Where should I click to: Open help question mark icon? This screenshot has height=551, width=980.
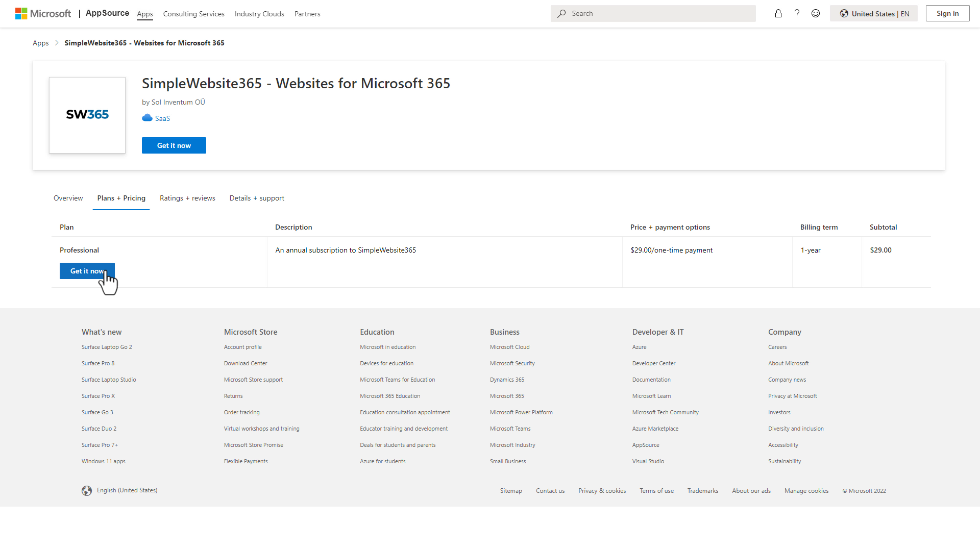(x=797, y=14)
